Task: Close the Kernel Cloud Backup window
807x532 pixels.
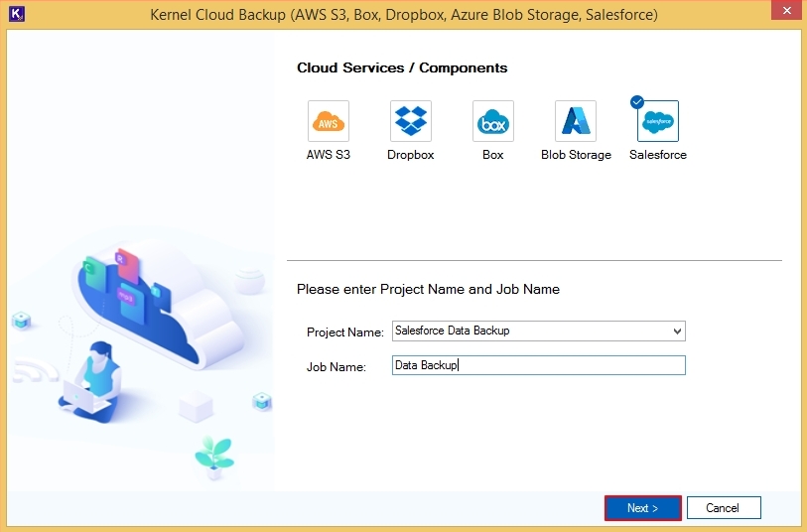Action: click(787, 10)
